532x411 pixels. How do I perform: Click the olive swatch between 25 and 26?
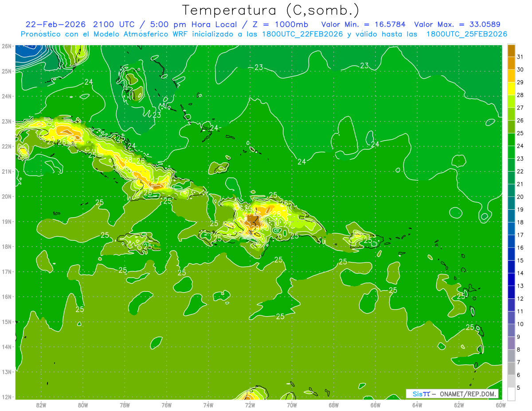pyautogui.click(x=511, y=127)
